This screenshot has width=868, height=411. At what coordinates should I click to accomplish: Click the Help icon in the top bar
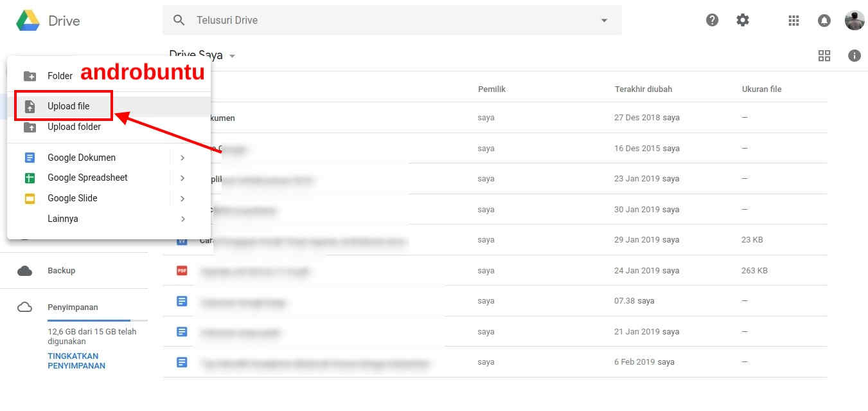click(712, 20)
